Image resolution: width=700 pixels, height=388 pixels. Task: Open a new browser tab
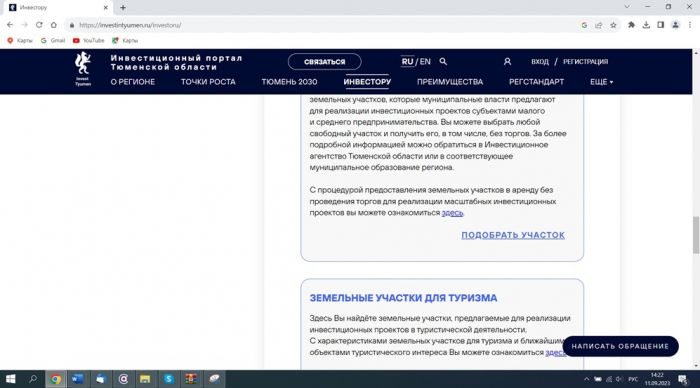[x=123, y=8]
